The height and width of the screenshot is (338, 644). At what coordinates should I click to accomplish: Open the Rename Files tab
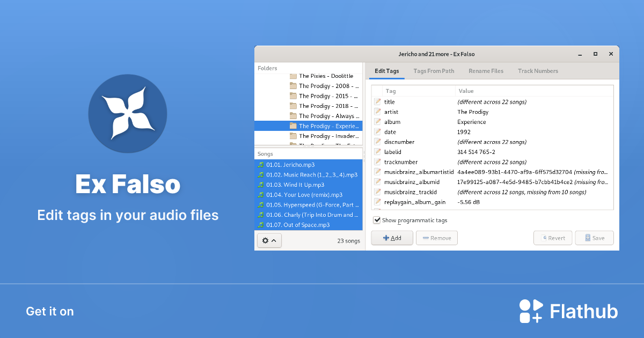[x=486, y=71]
